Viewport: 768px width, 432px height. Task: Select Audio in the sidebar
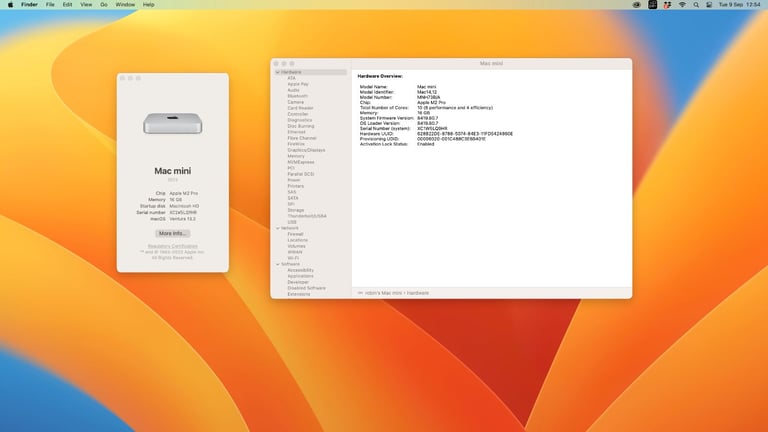[293, 90]
